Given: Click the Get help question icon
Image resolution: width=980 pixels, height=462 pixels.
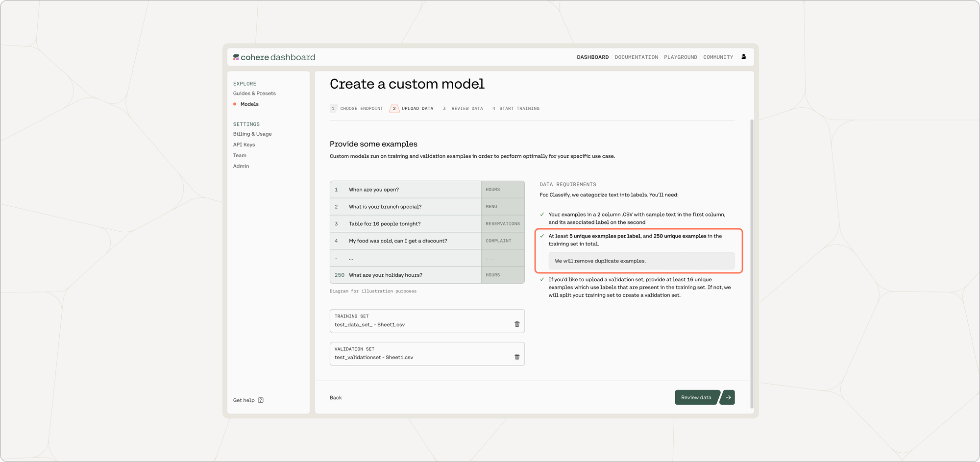Looking at the screenshot, I should (x=261, y=400).
